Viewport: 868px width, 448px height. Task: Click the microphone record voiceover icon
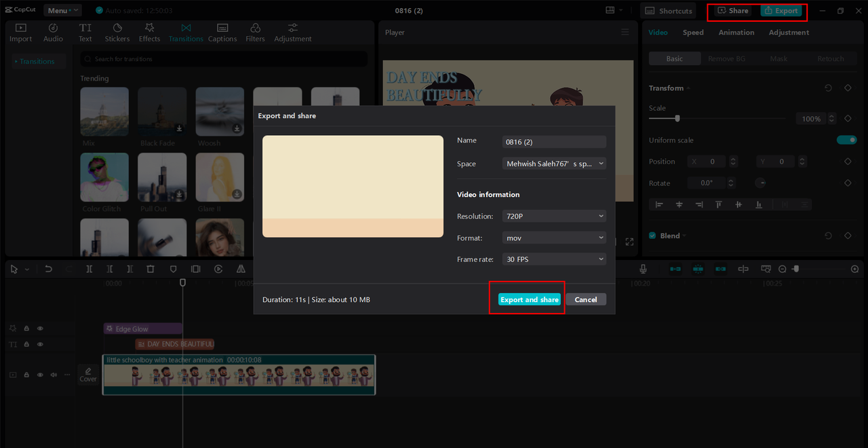[643, 269]
